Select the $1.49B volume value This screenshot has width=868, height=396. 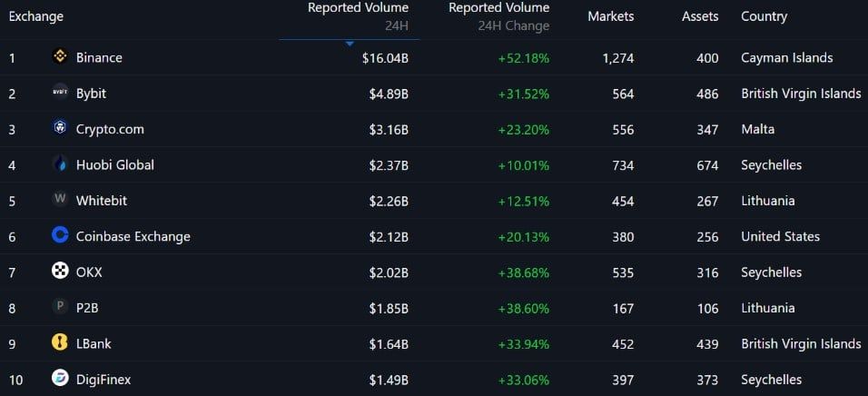pos(390,380)
